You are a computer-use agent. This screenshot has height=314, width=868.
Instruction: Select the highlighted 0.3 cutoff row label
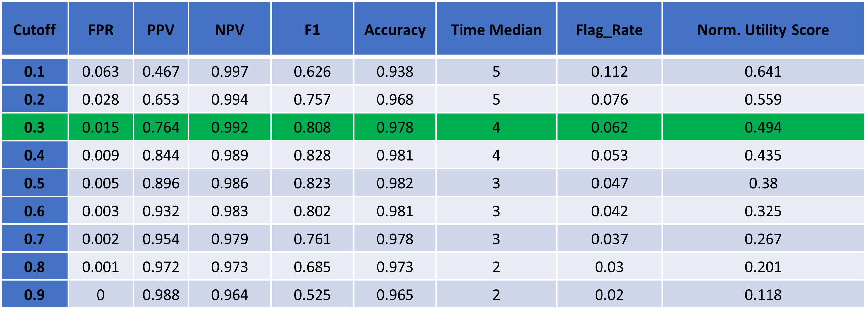(x=34, y=127)
